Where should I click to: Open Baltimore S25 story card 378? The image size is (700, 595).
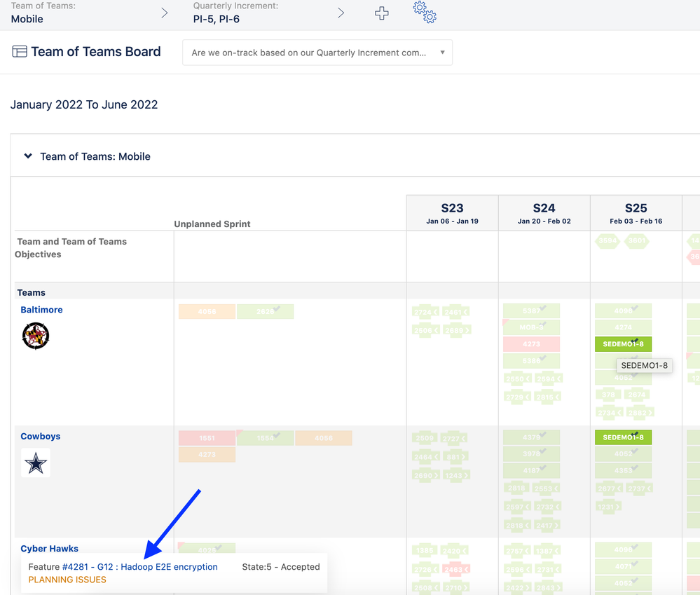coord(609,395)
